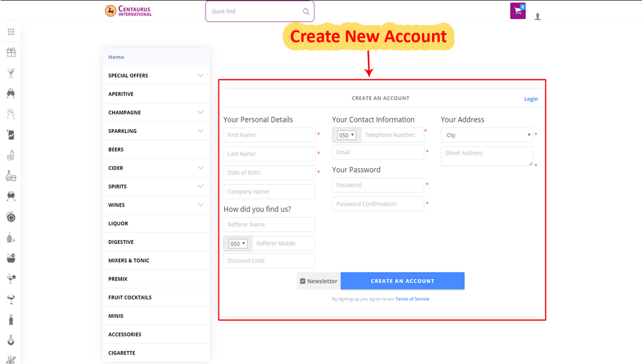Open the telephone prefix 050 dropdown
This screenshot has height=364, width=642.
347,135
